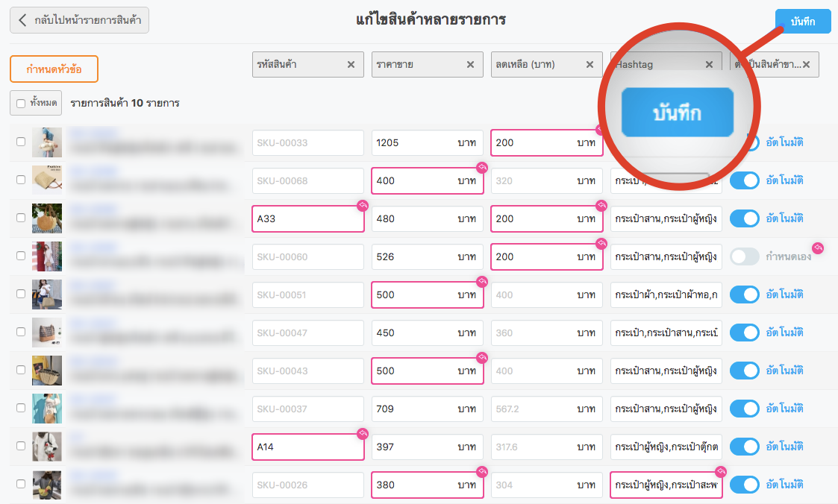Open the product thumbnail in the SKU-00033 row
The image size is (838, 504).
pyautogui.click(x=47, y=142)
